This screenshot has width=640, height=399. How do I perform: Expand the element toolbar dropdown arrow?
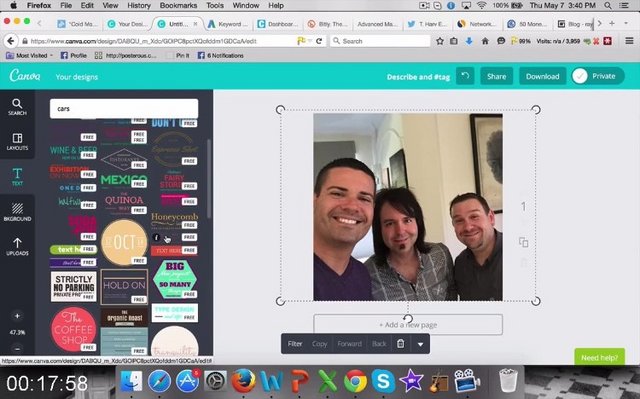click(x=420, y=344)
